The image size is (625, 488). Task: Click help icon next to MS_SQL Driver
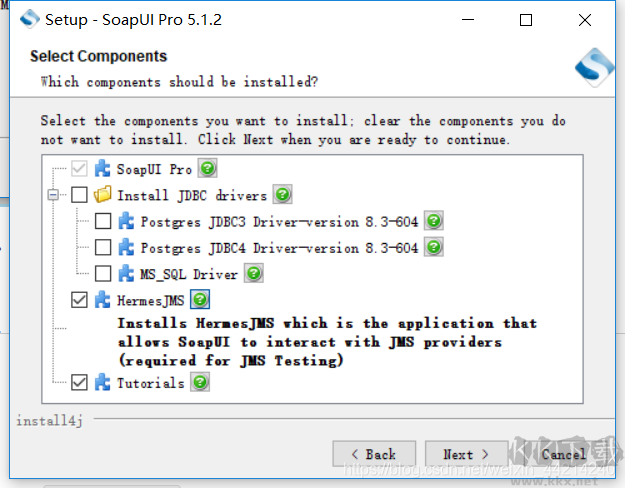point(254,273)
